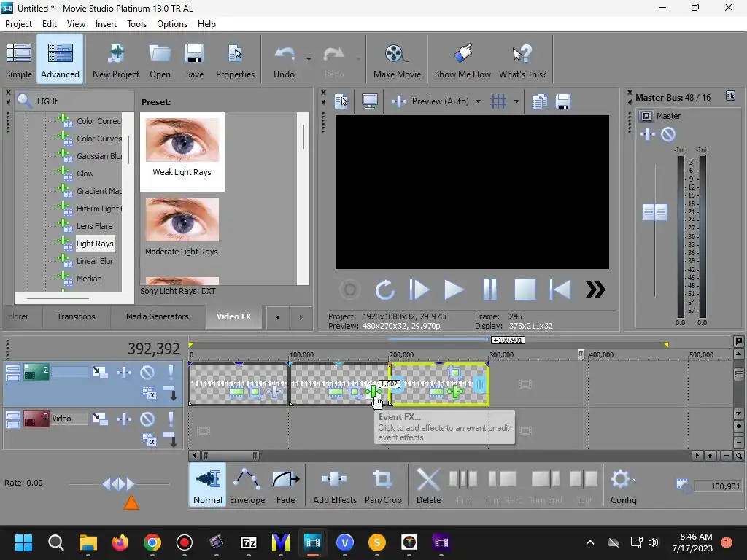Expand the grid overlay options arrow
The height and width of the screenshot is (560, 747).
(516, 101)
